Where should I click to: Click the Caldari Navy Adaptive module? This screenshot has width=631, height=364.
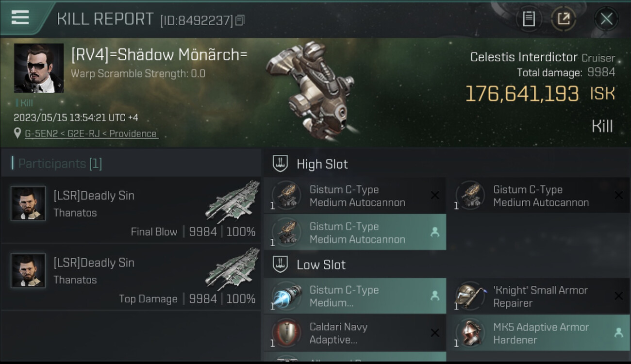[355, 333]
